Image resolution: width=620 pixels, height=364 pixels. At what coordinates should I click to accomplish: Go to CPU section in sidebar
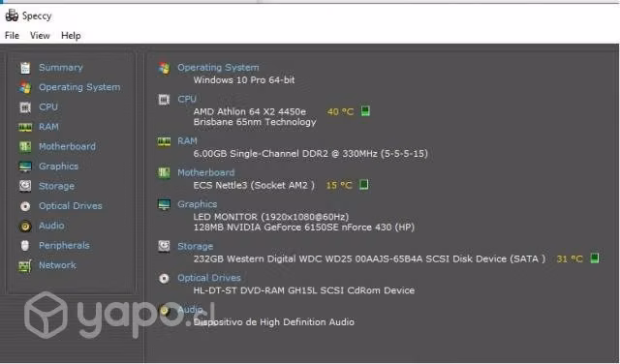48,107
